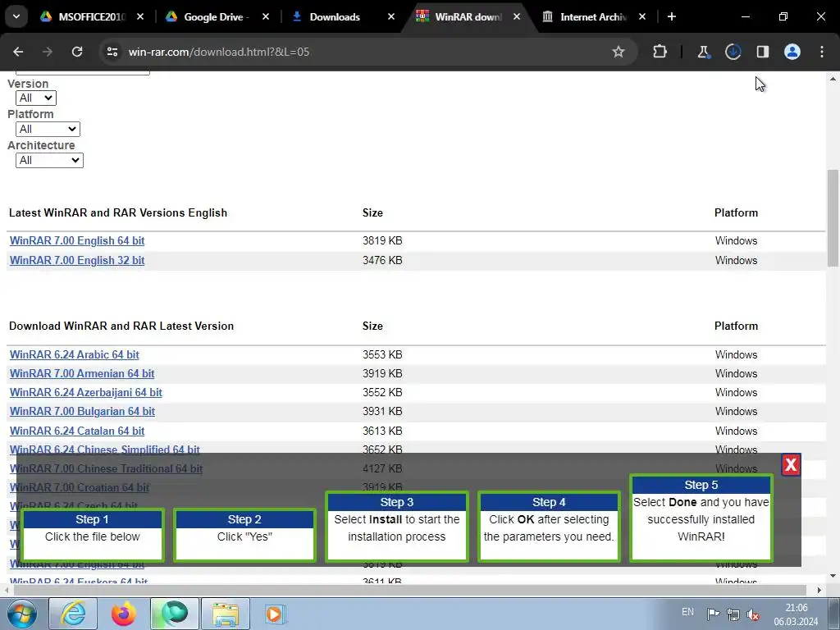
Task: Go back to the previous page
Action: pos(18,52)
